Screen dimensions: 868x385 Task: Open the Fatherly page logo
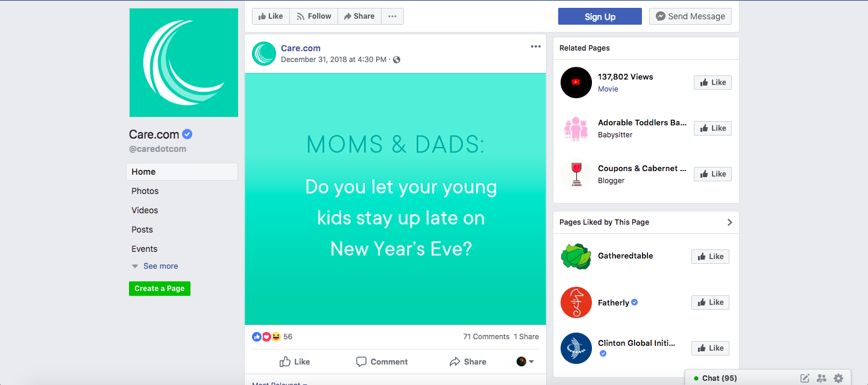[576, 302]
